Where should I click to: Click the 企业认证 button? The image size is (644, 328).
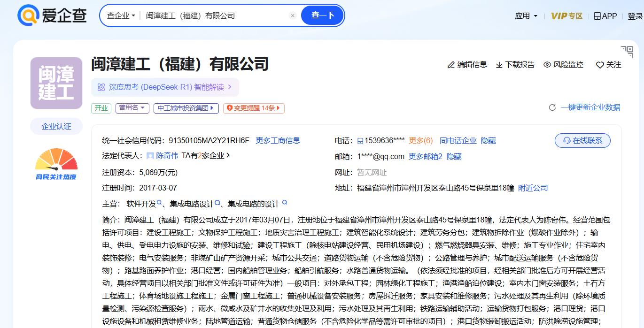point(56,126)
